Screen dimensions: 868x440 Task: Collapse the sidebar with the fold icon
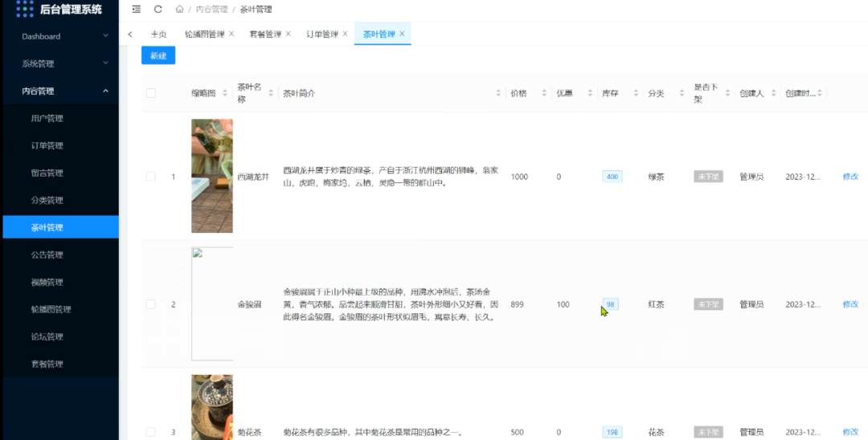click(x=136, y=9)
